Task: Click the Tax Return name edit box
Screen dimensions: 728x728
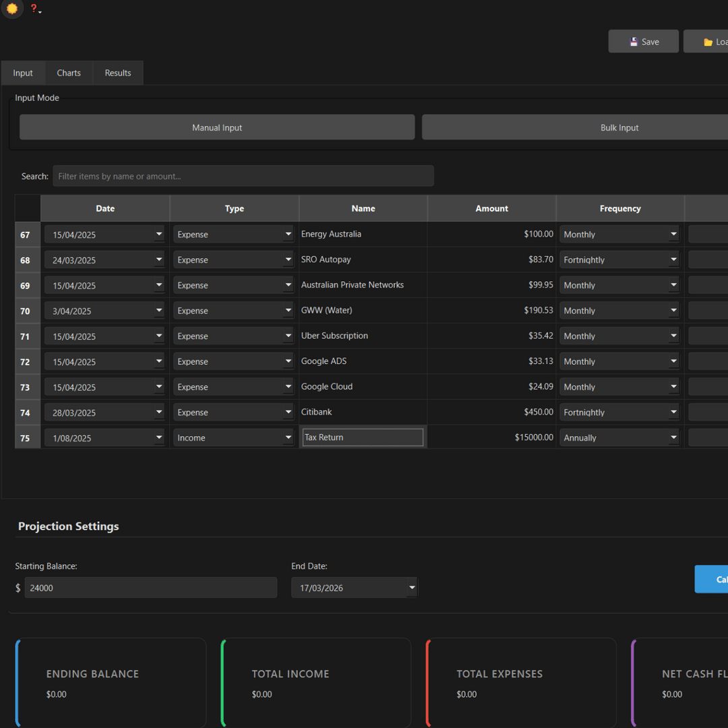Action: pos(363,437)
